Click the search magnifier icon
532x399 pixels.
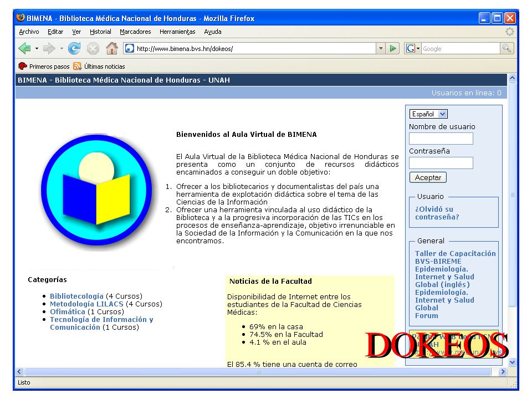(507, 49)
